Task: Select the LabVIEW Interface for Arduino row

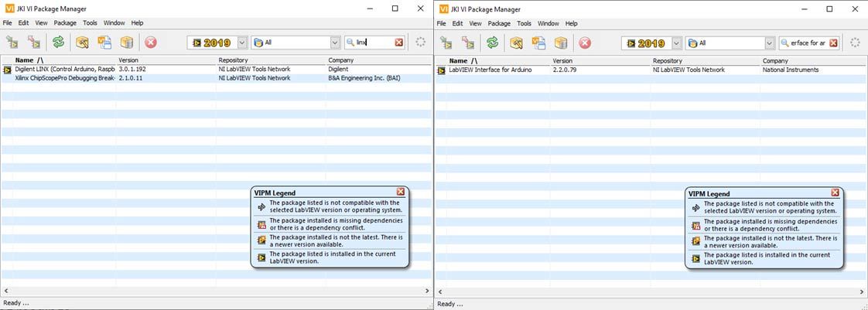Action: (x=651, y=70)
